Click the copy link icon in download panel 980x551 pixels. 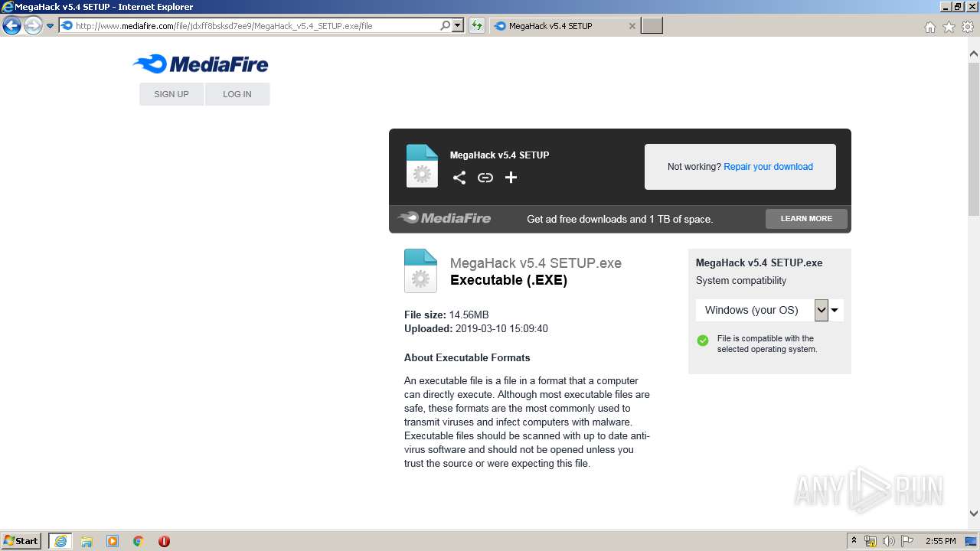pyautogui.click(x=485, y=178)
